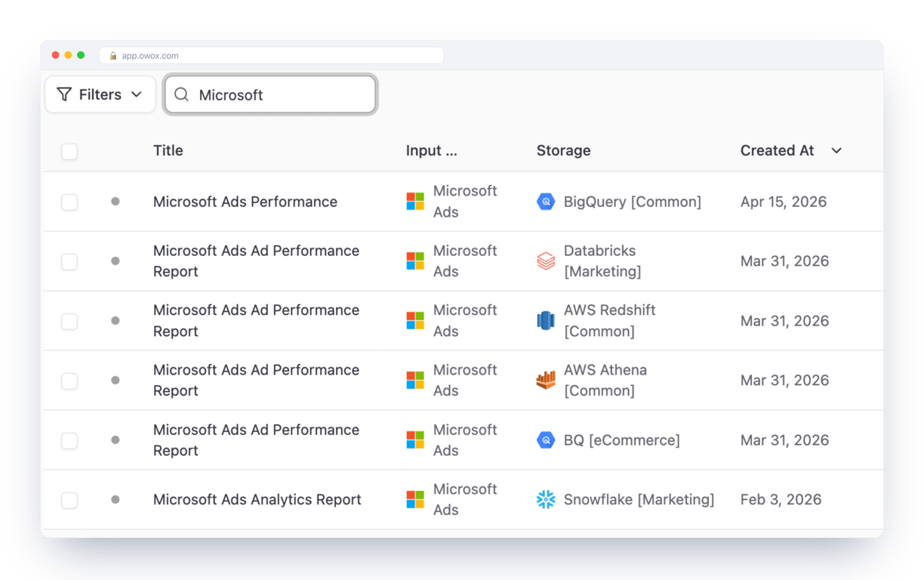Viewport: 924px width, 580px height.
Task: Open the Filters dropdown
Action: point(100,94)
